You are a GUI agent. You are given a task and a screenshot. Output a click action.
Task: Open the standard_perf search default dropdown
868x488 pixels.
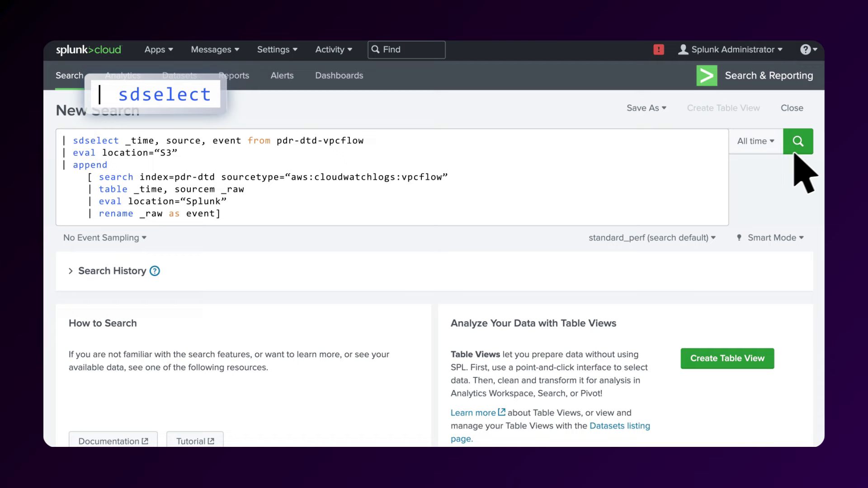pos(652,238)
